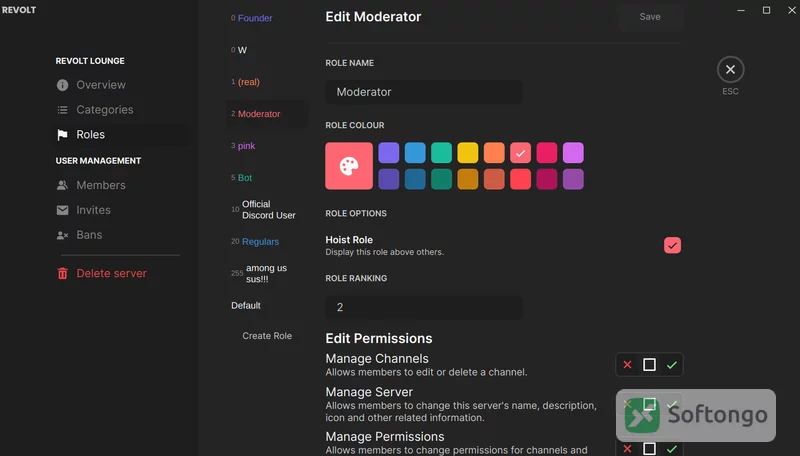Image resolution: width=800 pixels, height=456 pixels.
Task: Allow Manage Channels with green check
Action: coord(671,365)
